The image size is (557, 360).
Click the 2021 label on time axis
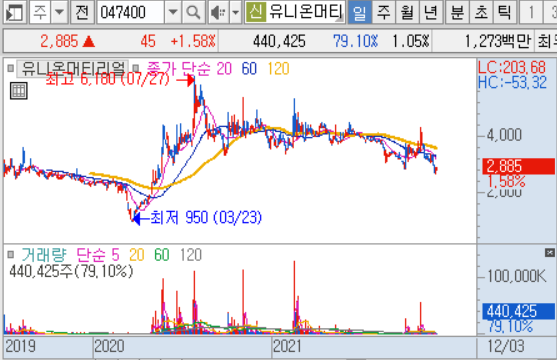pos(287,346)
